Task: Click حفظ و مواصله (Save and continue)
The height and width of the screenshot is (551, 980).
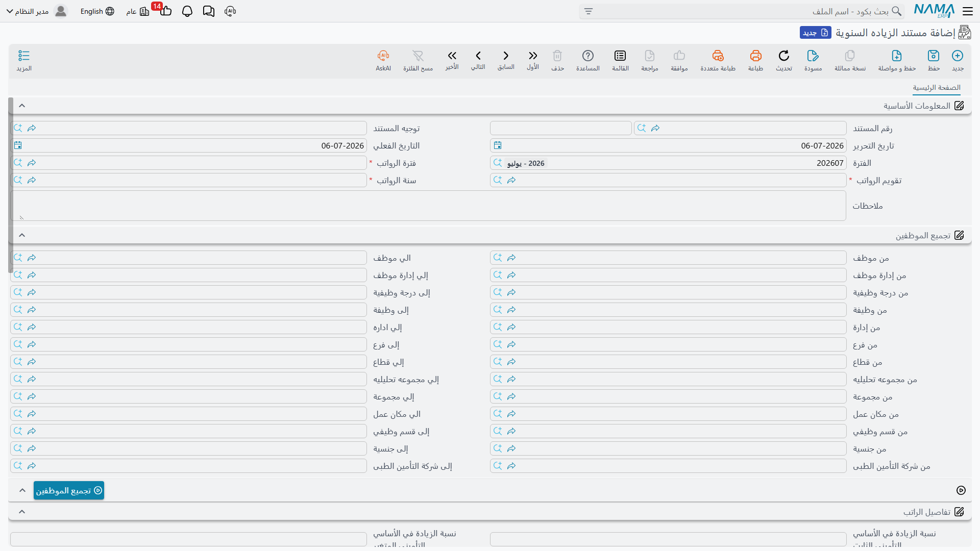Action: 897,60
